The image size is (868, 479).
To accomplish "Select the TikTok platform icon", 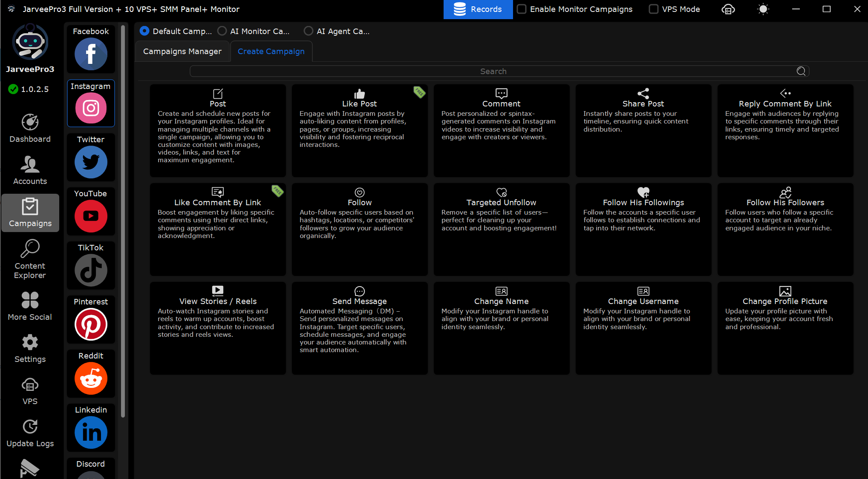I will click(x=91, y=270).
